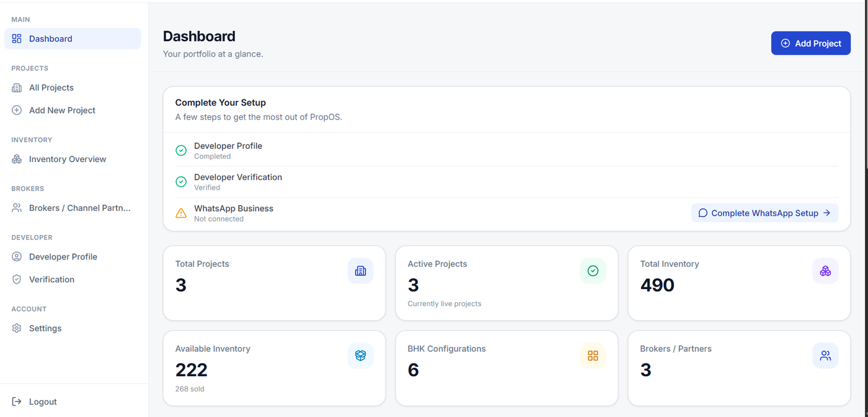
Task: Select the Developer Verification setup step
Action: point(507,182)
